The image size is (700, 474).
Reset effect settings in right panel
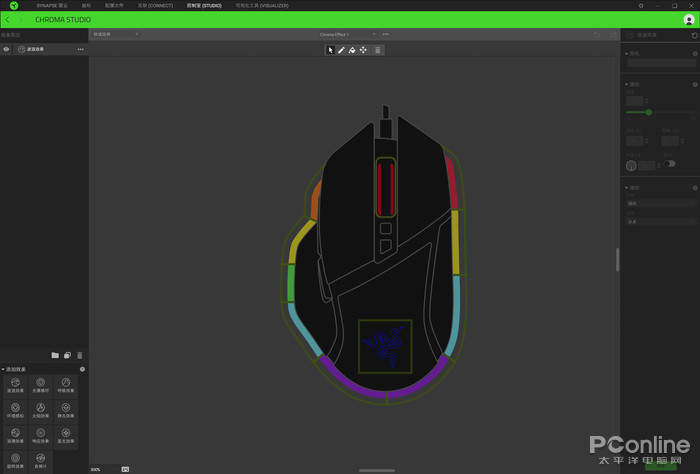[695, 35]
